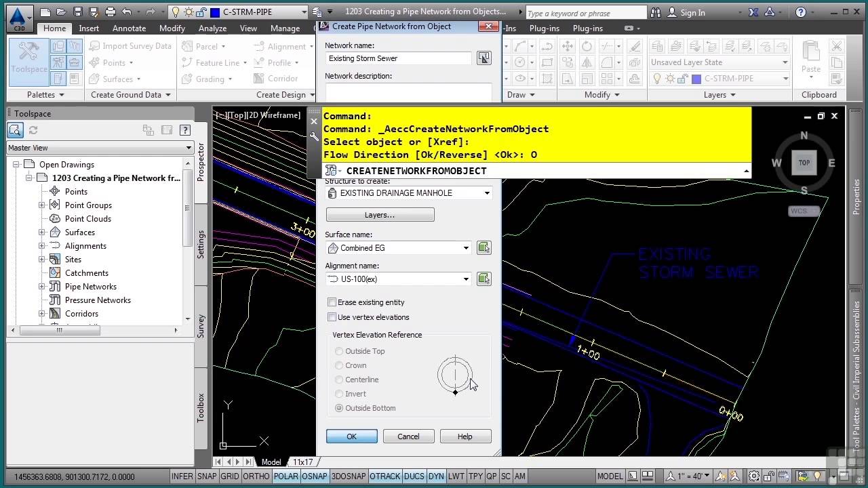The height and width of the screenshot is (488, 868).
Task: Open the Structure to create dropdown
Action: pos(486,193)
